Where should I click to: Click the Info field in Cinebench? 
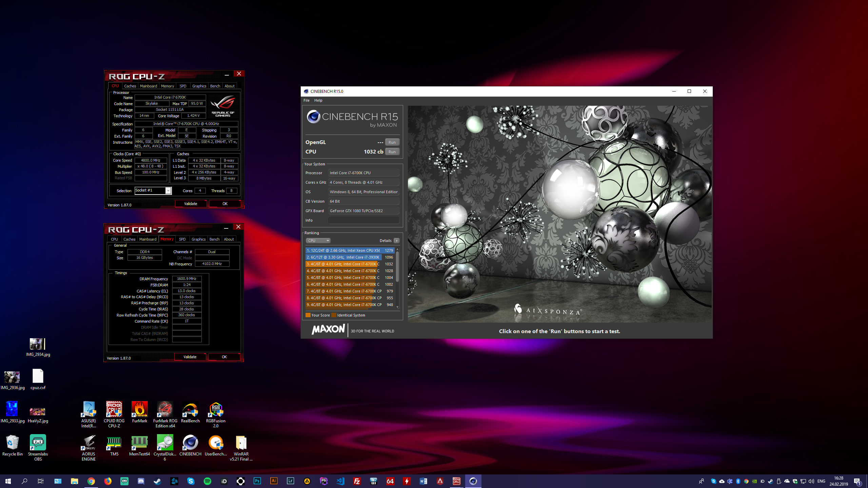pyautogui.click(x=363, y=220)
